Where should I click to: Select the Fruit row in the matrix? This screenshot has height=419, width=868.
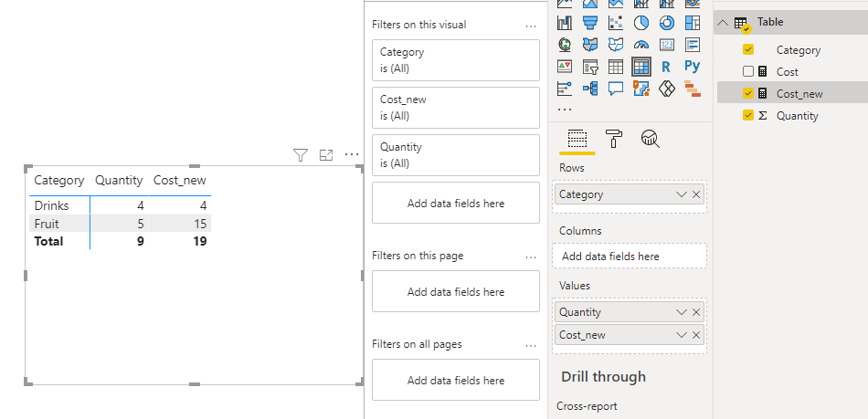47,224
